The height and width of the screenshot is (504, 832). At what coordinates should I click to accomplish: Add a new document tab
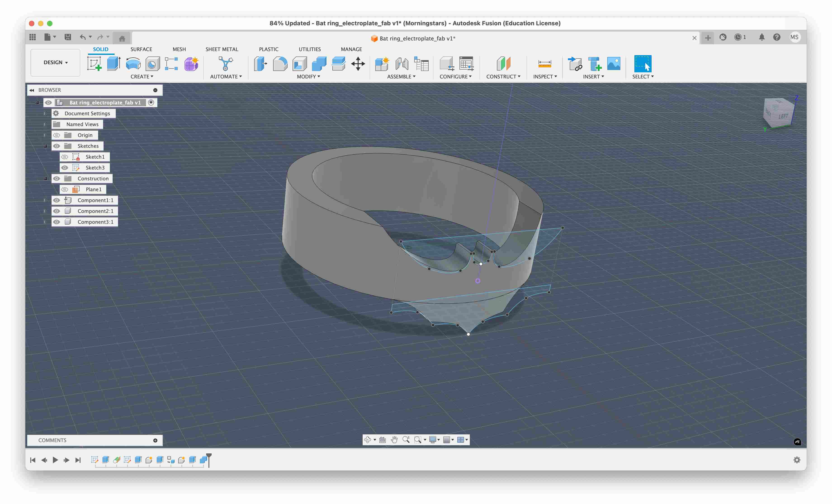(x=708, y=38)
